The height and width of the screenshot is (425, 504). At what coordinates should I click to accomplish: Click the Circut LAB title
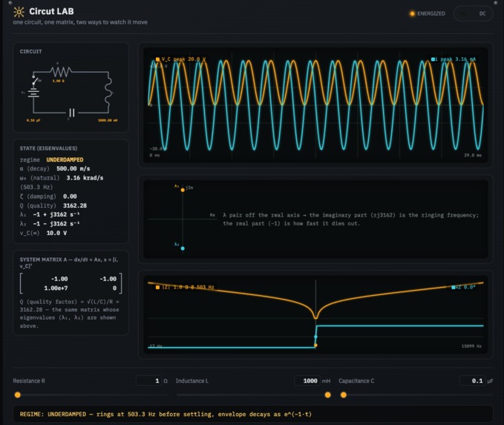(51, 12)
